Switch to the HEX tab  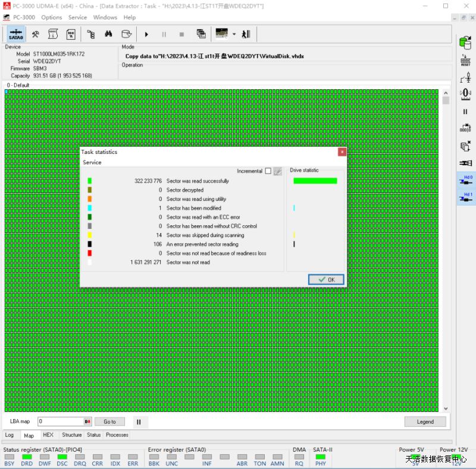tap(48, 435)
